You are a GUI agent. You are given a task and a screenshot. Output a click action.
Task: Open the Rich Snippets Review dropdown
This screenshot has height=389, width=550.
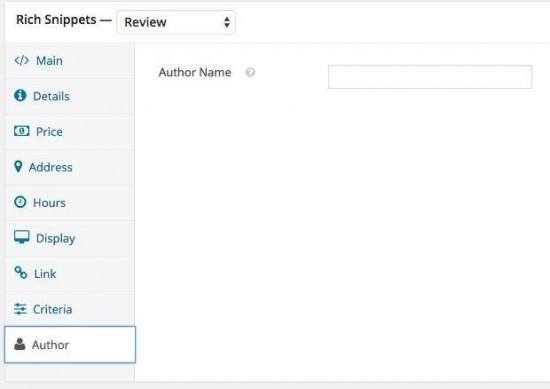tap(176, 22)
